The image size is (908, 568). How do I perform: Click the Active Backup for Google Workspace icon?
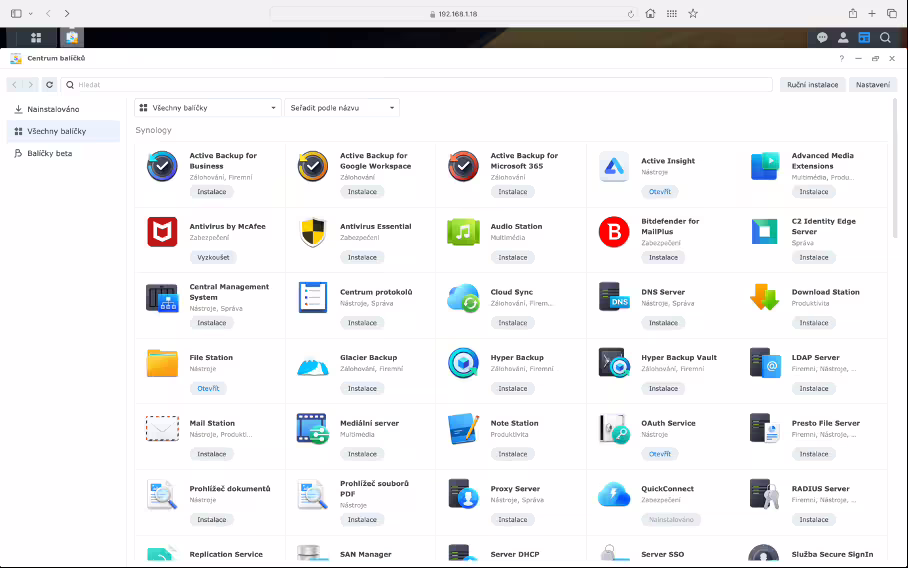(313, 166)
